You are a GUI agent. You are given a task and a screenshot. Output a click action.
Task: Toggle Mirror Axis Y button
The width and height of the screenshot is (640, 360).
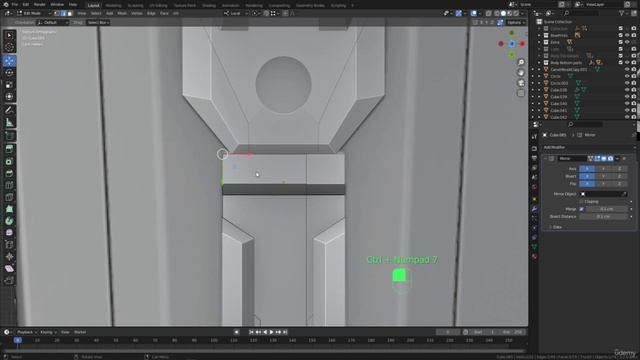tap(603, 169)
